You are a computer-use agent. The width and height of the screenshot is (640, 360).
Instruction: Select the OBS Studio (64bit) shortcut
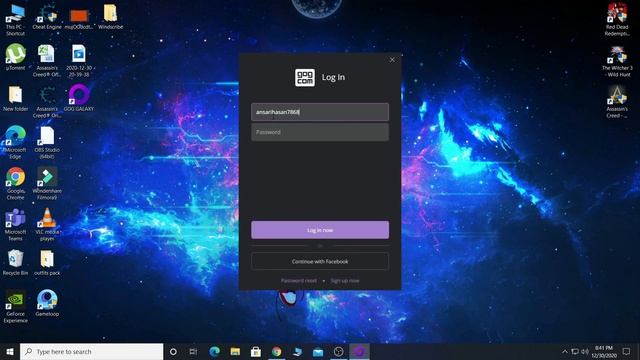[x=47, y=142]
